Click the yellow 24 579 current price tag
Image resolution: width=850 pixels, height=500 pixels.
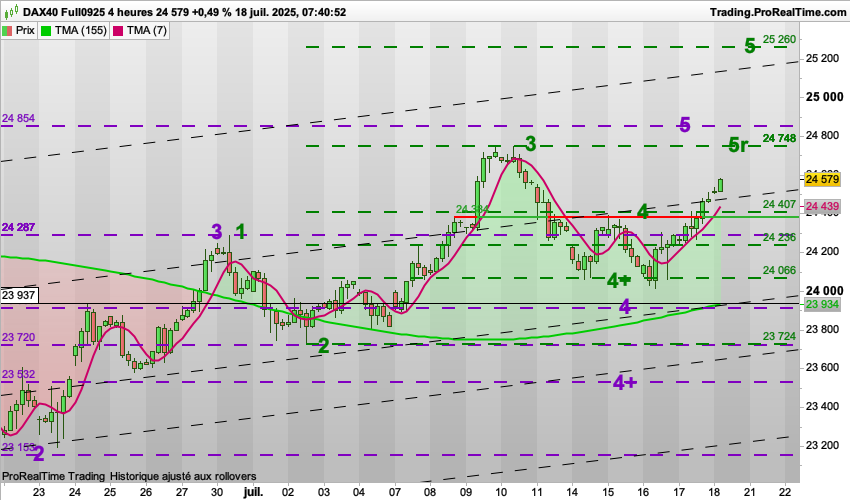pos(822,180)
